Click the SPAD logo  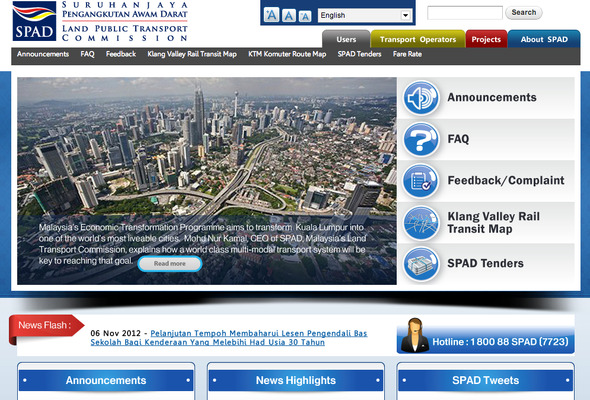click(34, 21)
